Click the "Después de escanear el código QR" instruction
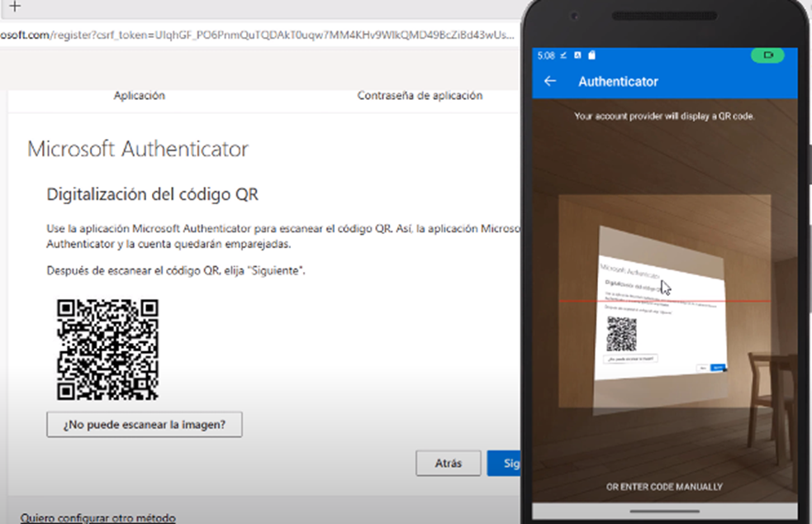Viewport: 812px width, 524px height. [176, 270]
